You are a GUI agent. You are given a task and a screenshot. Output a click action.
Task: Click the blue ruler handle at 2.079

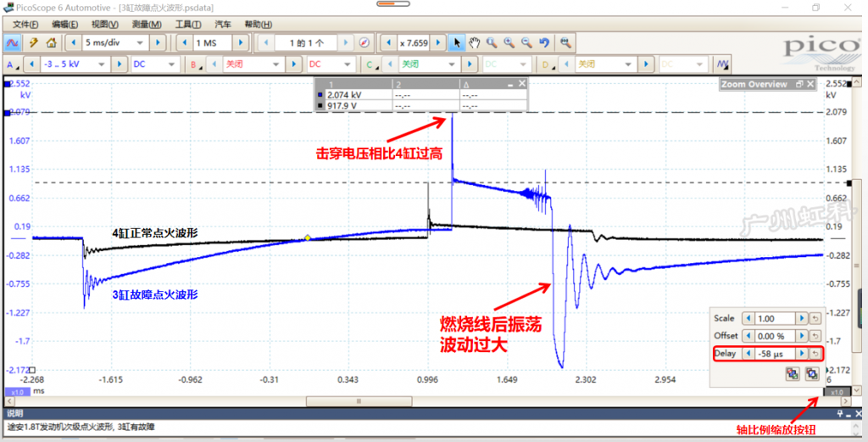(x=7, y=113)
